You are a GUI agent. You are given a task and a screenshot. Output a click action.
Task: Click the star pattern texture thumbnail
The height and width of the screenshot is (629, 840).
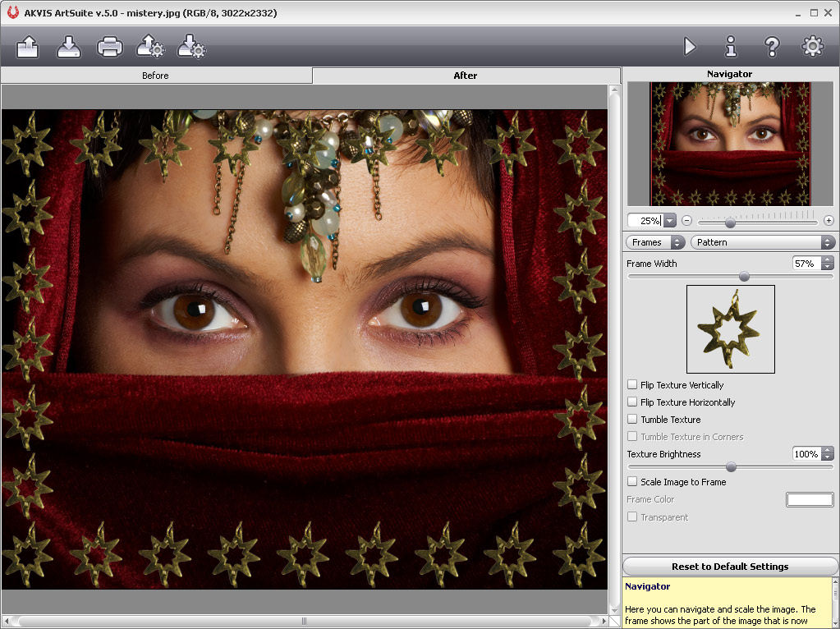pos(730,329)
